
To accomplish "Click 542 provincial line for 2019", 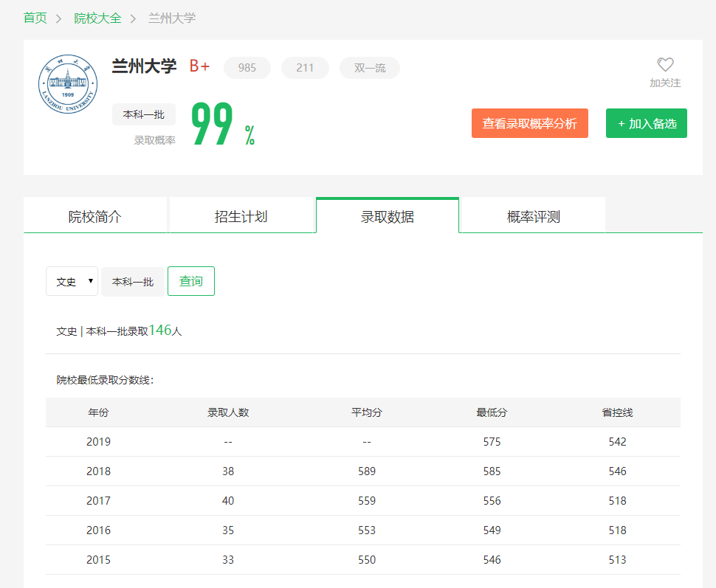I will (617, 442).
